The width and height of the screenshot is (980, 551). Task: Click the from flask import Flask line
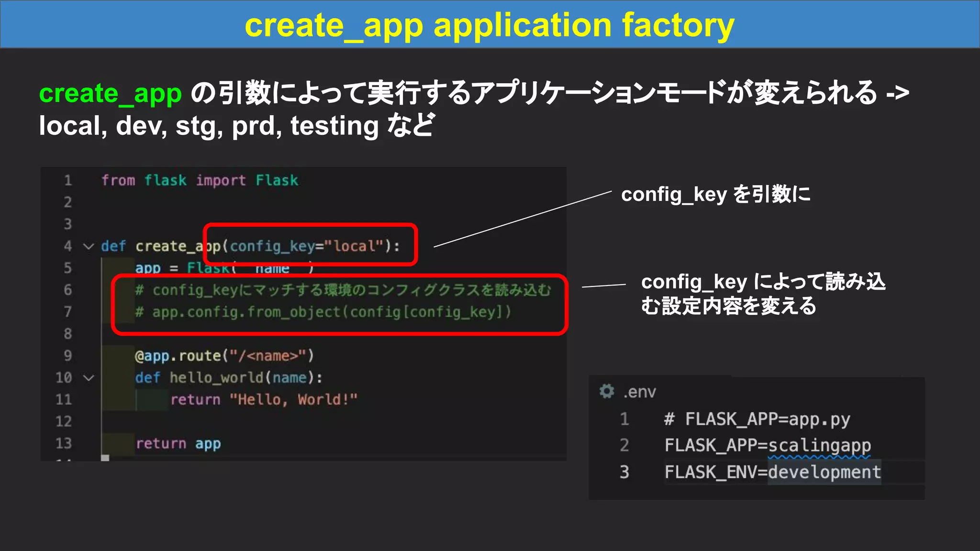point(200,180)
